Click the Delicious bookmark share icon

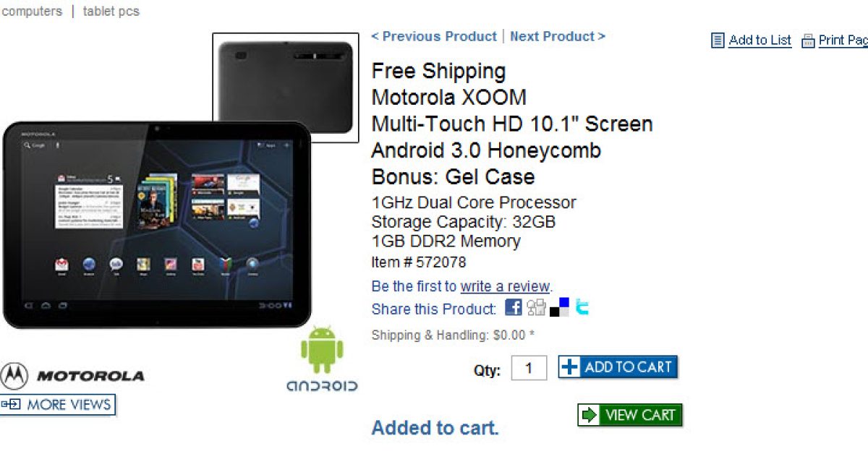point(559,307)
